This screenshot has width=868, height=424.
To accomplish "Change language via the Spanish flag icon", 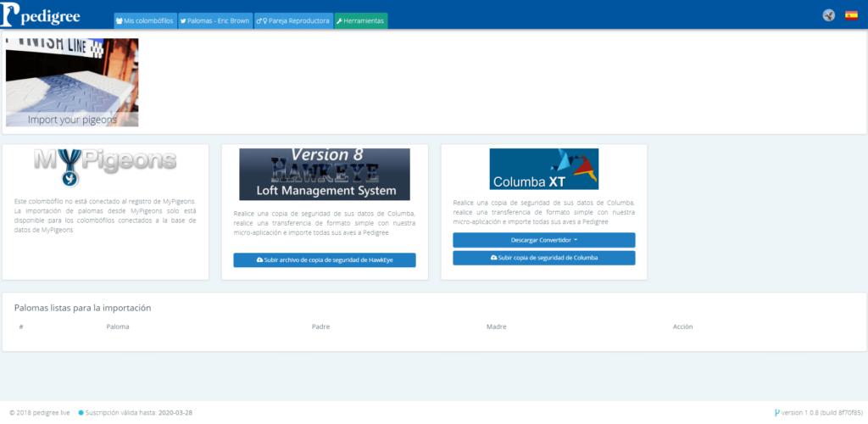I will point(851,15).
